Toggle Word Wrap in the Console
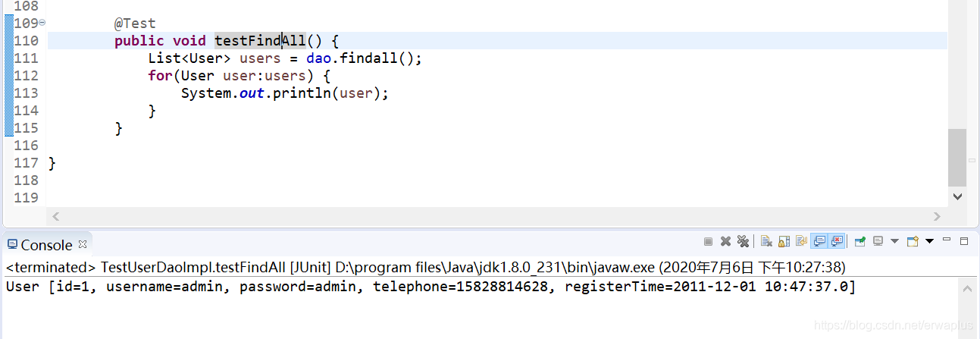This screenshot has height=339, width=980. (x=801, y=241)
